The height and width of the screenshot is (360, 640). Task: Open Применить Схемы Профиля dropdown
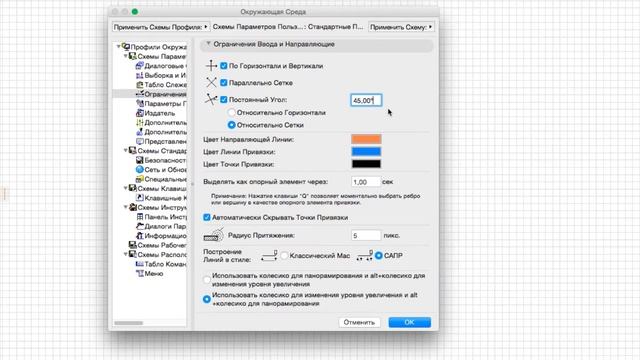point(161,27)
